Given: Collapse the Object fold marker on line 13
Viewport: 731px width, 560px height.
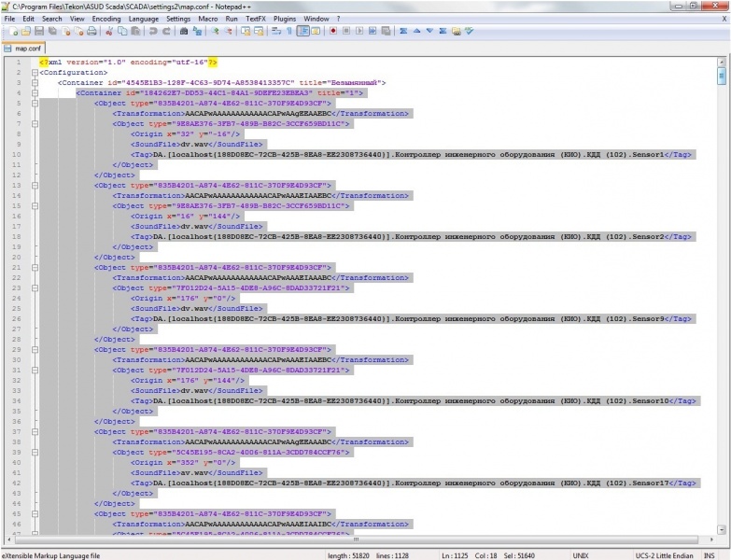Looking at the screenshot, I should click(33, 185).
